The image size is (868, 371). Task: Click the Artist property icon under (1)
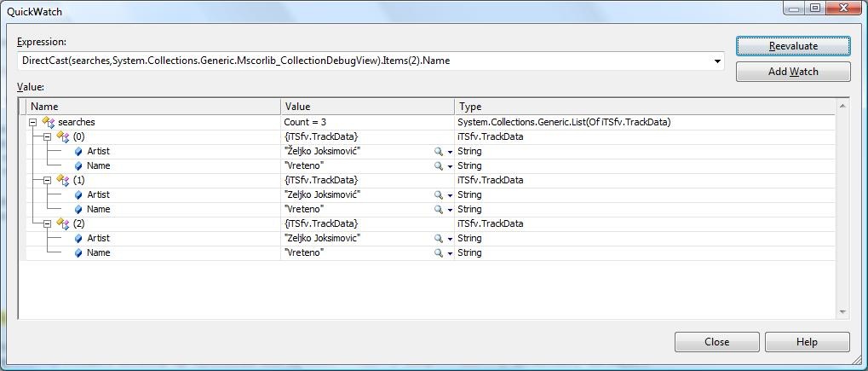click(78, 194)
